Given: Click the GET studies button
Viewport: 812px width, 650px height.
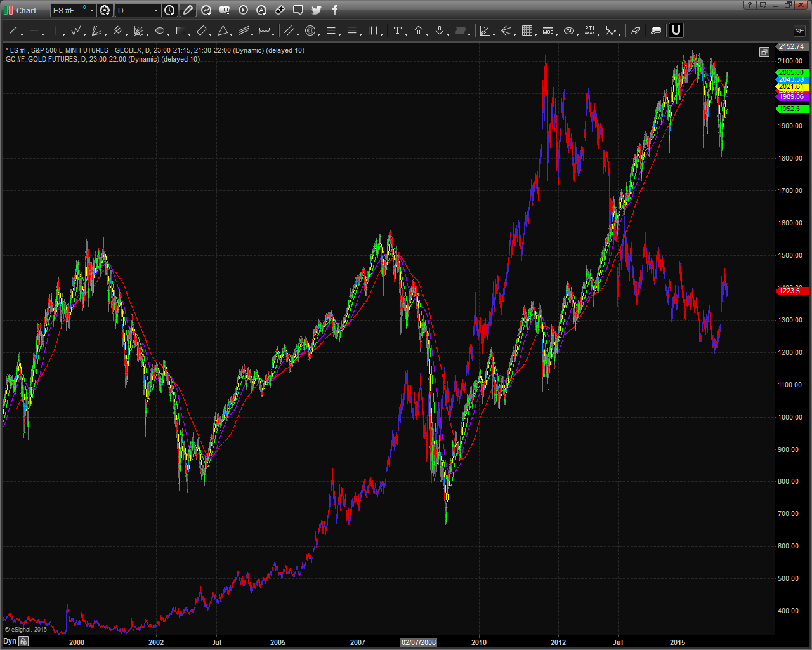Looking at the screenshot, I should point(225,10).
